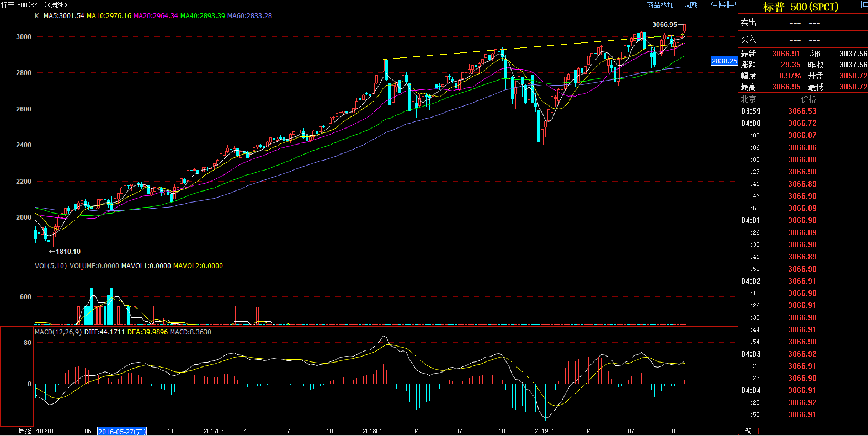Select the 笔 tab under the tick list

point(748,431)
